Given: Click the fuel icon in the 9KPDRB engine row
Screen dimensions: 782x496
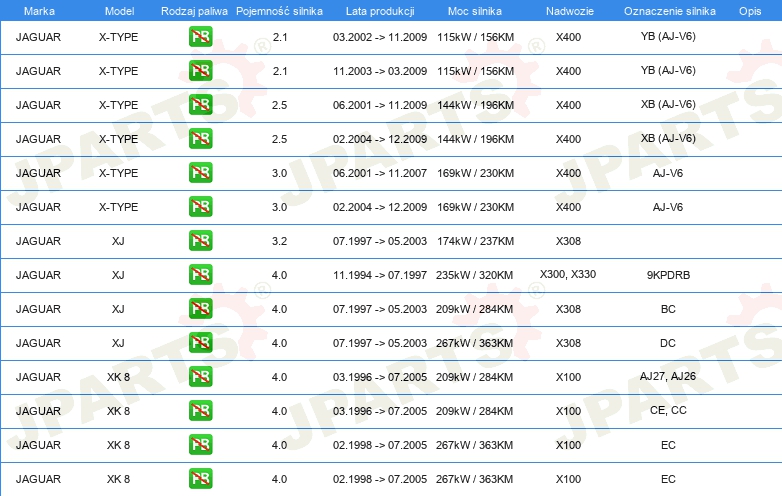Looking at the screenshot, I should click(x=200, y=275).
